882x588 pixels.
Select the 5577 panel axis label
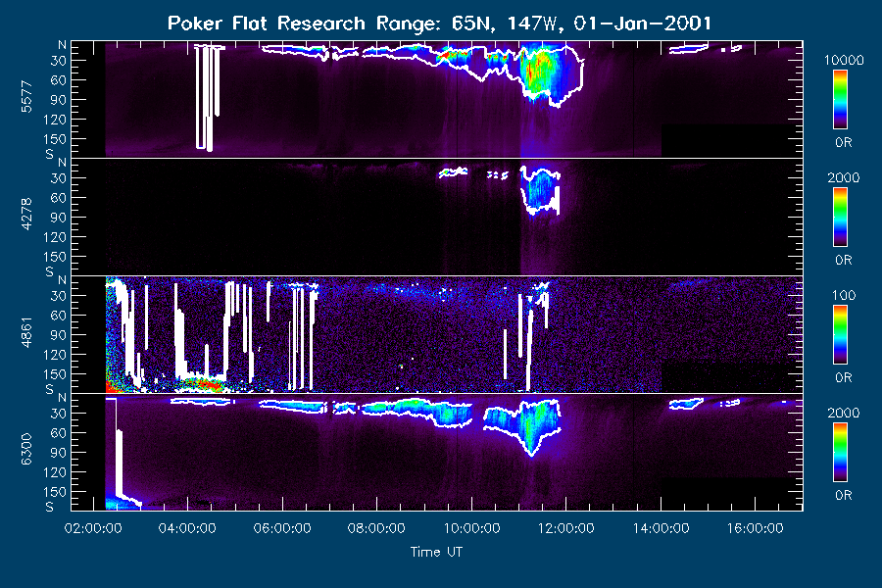pos(26,97)
